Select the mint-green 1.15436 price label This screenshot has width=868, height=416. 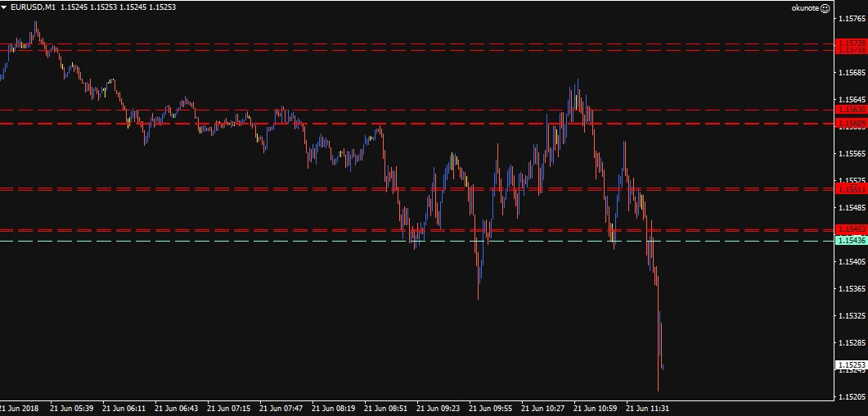coord(851,241)
